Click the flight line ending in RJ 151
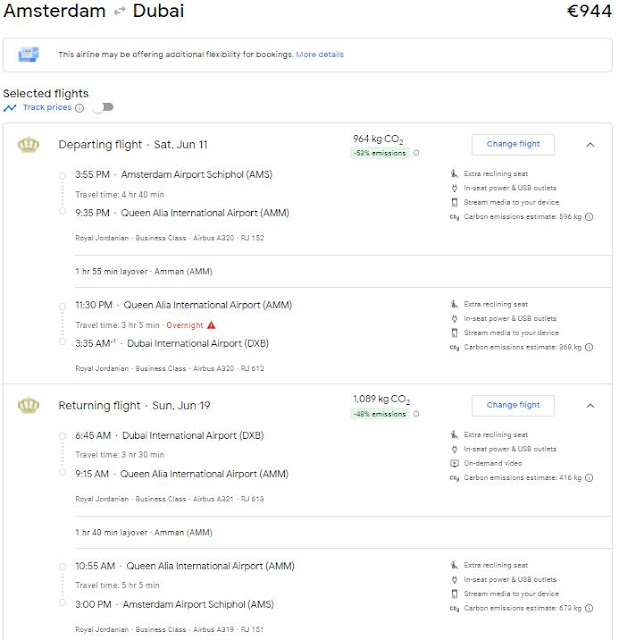The width and height of the screenshot is (619, 640). click(x=169, y=629)
